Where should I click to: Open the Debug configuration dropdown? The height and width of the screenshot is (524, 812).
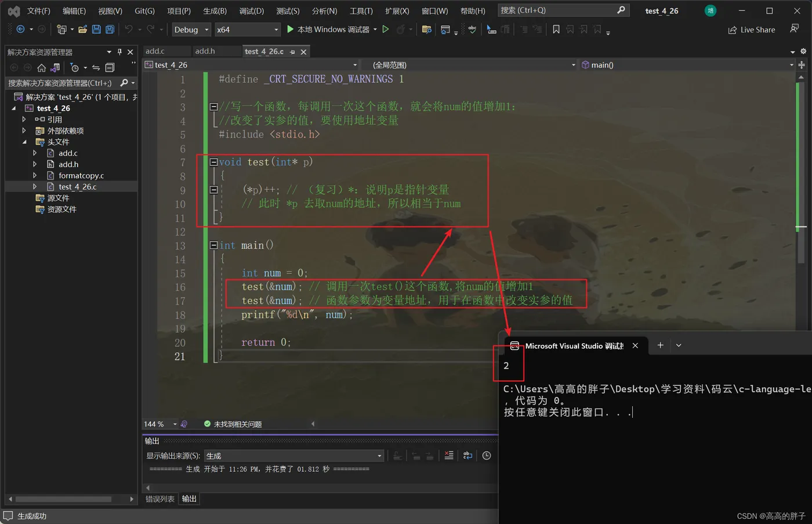click(x=191, y=29)
